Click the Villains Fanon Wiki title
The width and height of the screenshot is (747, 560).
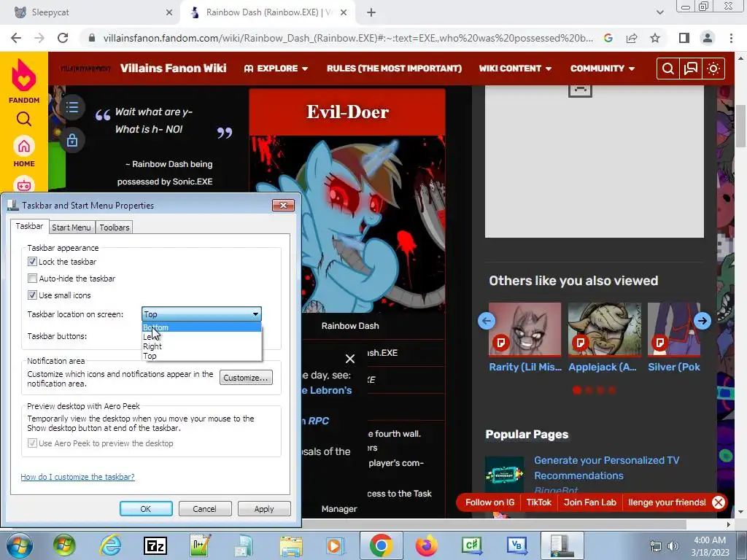point(173,69)
